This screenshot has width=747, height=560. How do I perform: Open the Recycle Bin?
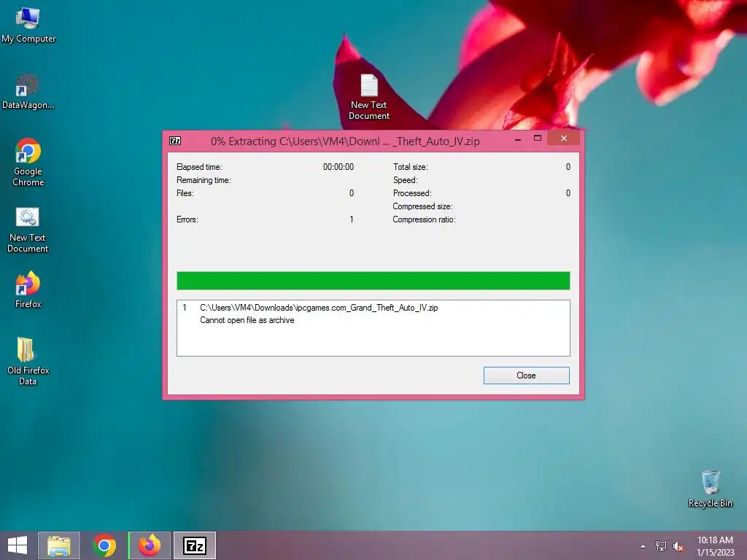click(x=710, y=489)
